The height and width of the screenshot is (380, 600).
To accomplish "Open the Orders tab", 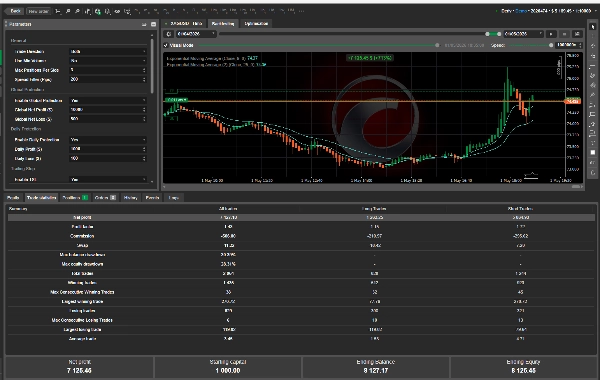I will (x=105, y=197).
